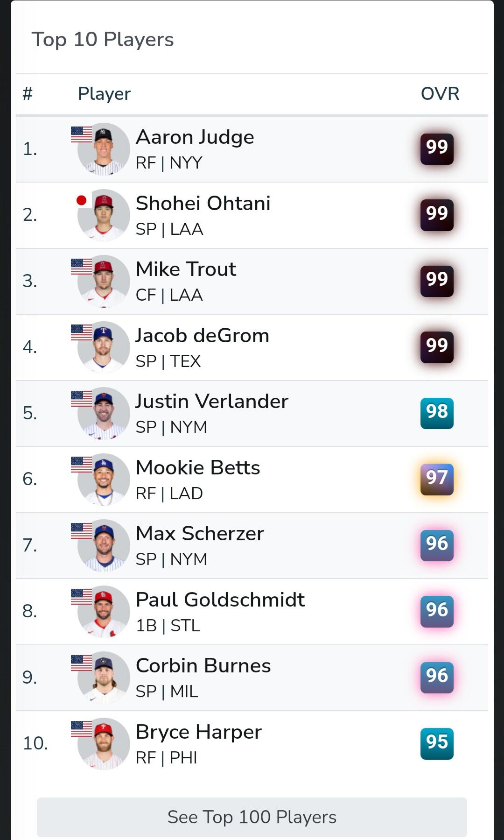Click the Bryce Harper name link
The height and width of the screenshot is (840, 504).
coord(198,732)
